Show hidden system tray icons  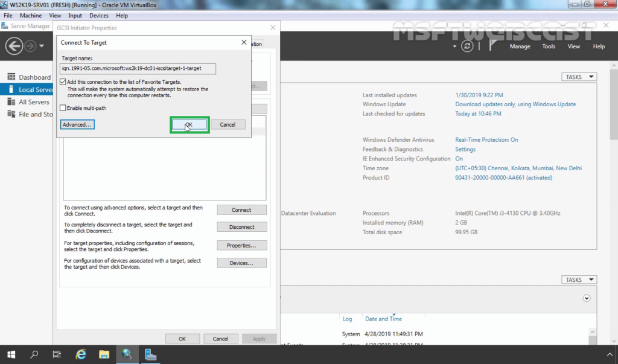coord(610,354)
